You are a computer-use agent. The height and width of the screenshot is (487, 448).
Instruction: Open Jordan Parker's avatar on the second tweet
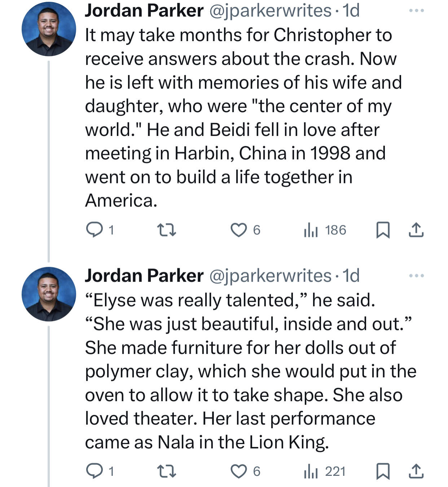click(49, 294)
